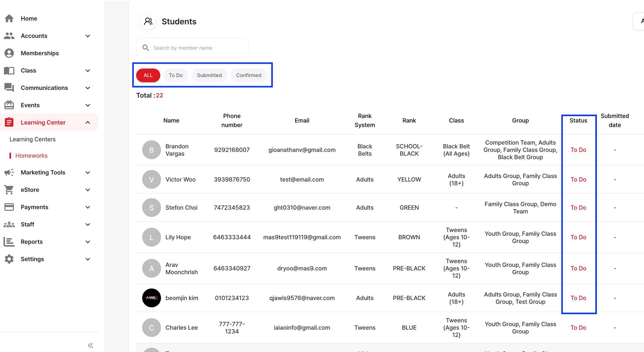The image size is (644, 352).
Task: Click the Marketing Tools megaphone icon
Action: [9, 173]
